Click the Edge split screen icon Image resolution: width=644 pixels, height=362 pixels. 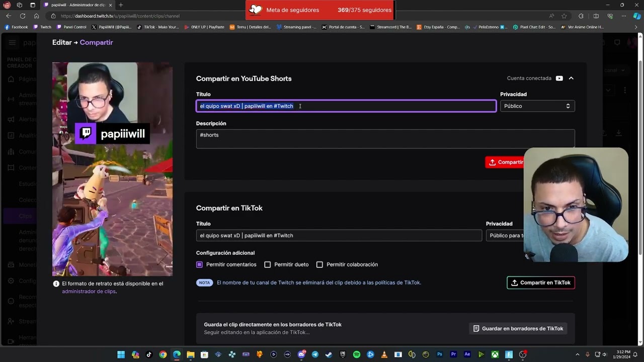click(x=596, y=16)
